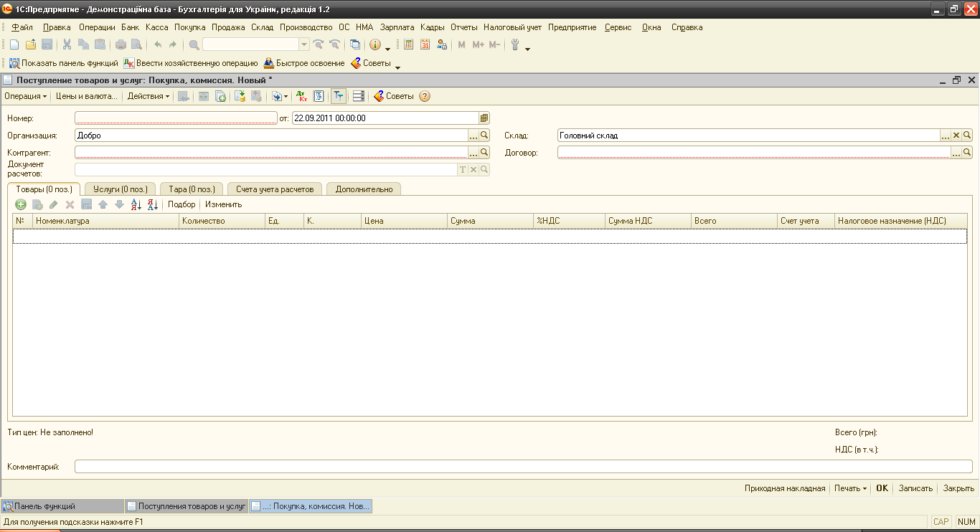The width and height of the screenshot is (980, 532).
Task: Click the Open file folder icon
Action: (30, 44)
